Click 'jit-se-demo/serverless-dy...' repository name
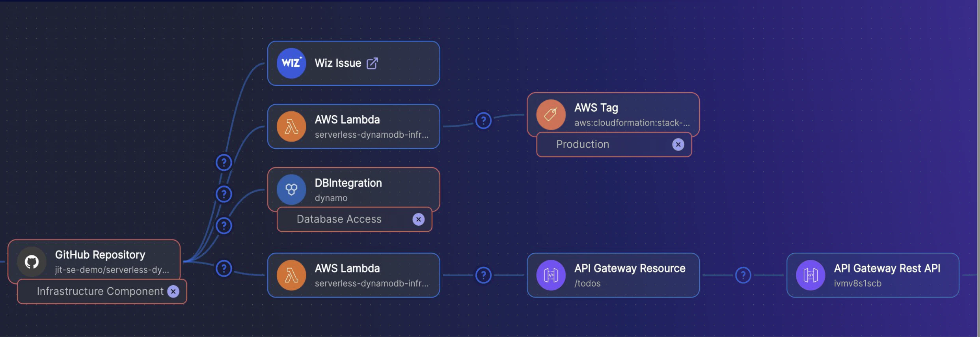The height and width of the screenshot is (337, 980). click(112, 270)
